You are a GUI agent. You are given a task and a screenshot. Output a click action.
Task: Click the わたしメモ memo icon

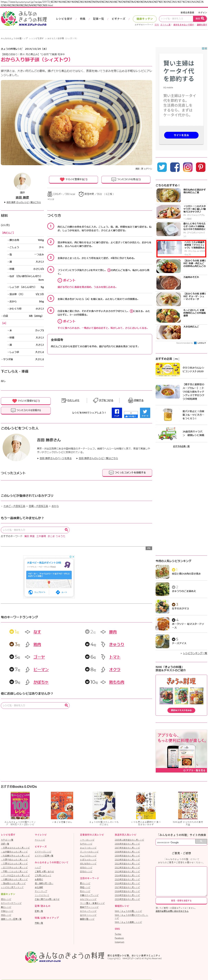click(x=64, y=400)
